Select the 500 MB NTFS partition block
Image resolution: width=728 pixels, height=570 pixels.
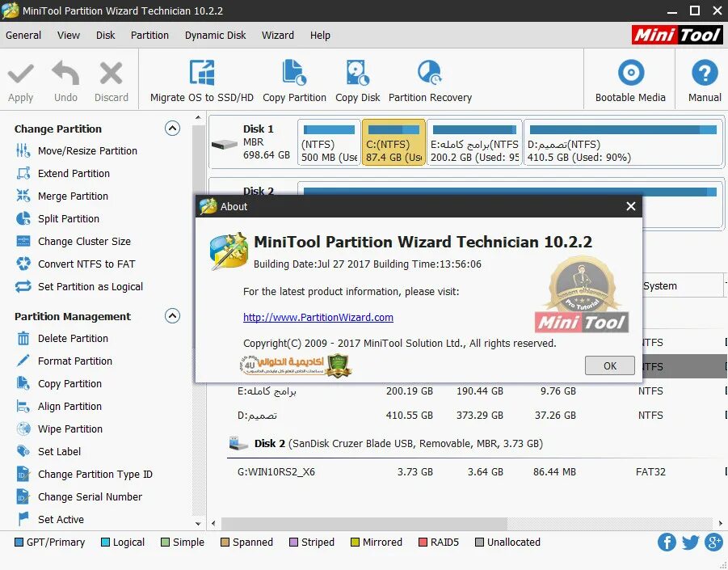pos(329,142)
